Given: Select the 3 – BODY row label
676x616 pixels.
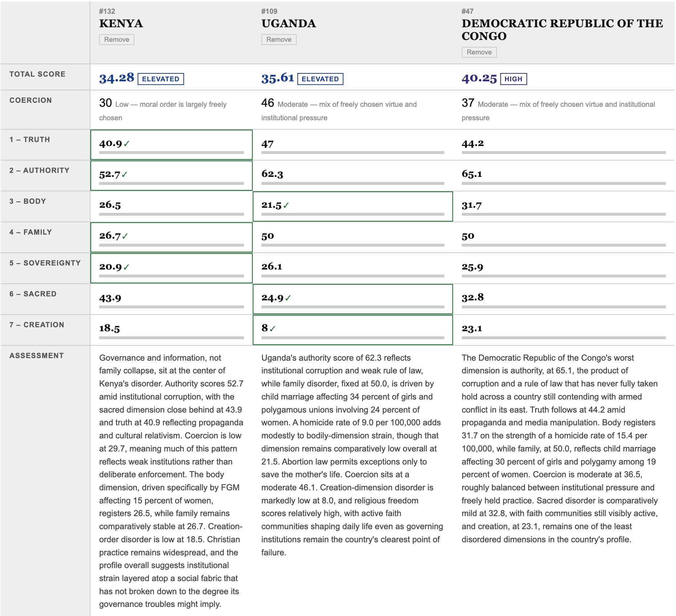Looking at the screenshot, I should coord(28,201).
